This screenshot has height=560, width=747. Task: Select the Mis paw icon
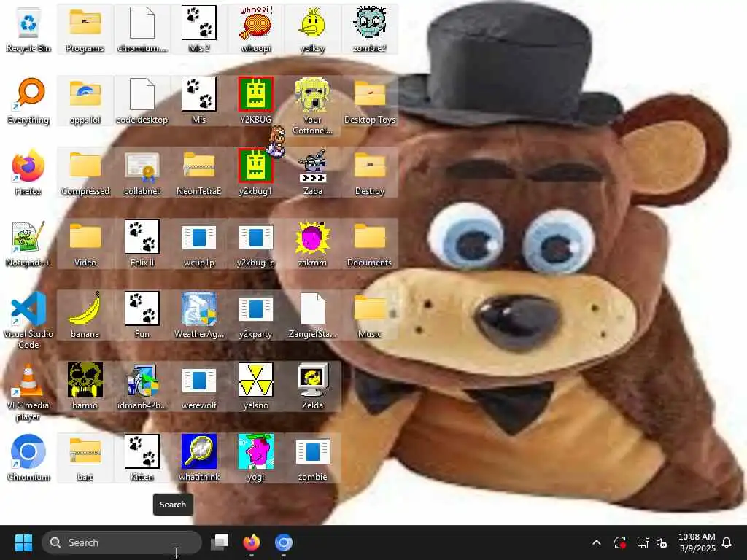coord(198,100)
